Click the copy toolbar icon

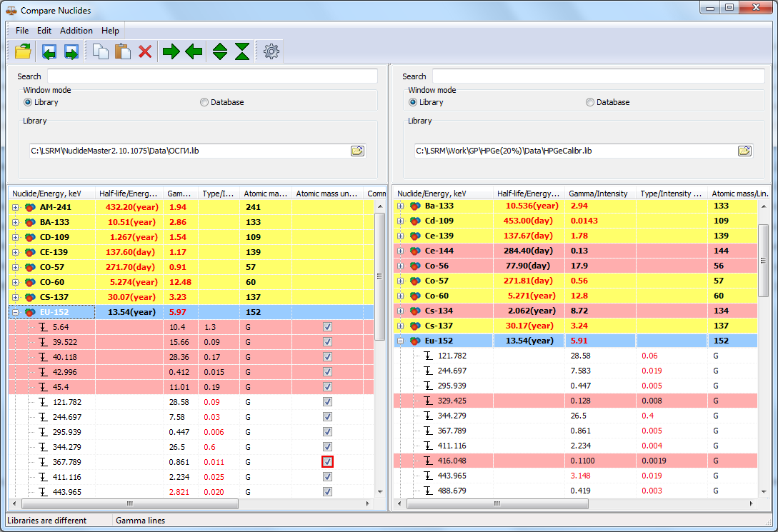(101, 51)
